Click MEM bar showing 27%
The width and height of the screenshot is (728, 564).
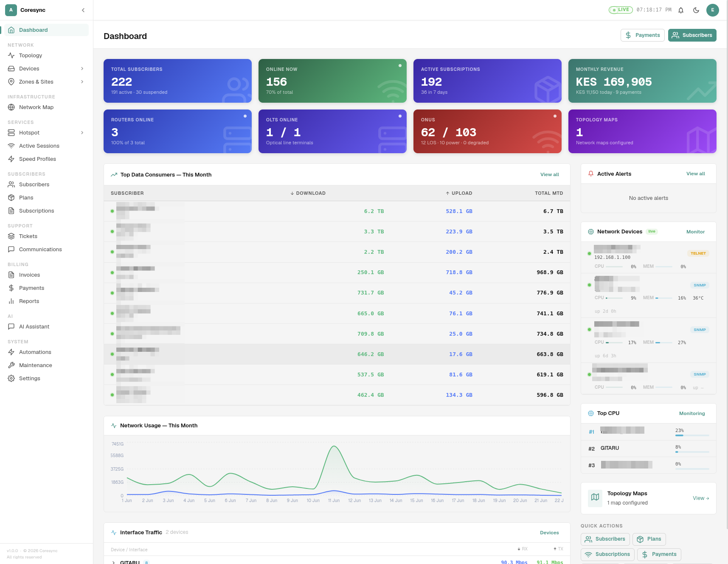click(664, 342)
